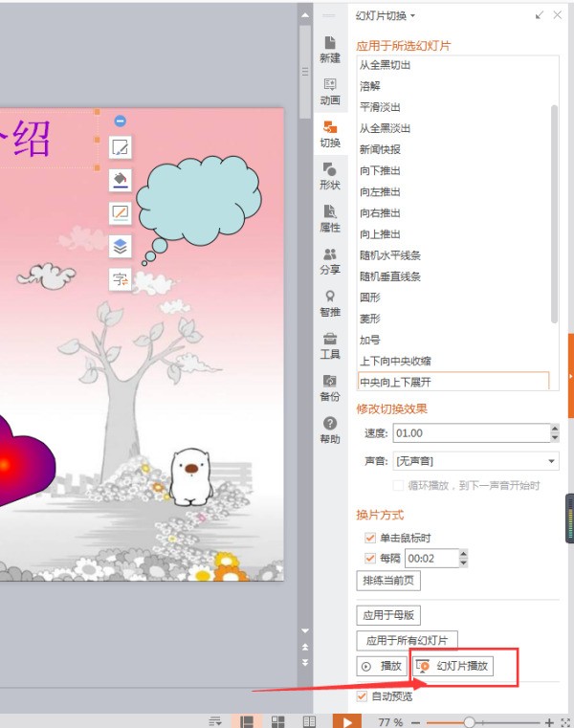Click zoom in plus button
The image size is (574, 728).
[549, 722]
